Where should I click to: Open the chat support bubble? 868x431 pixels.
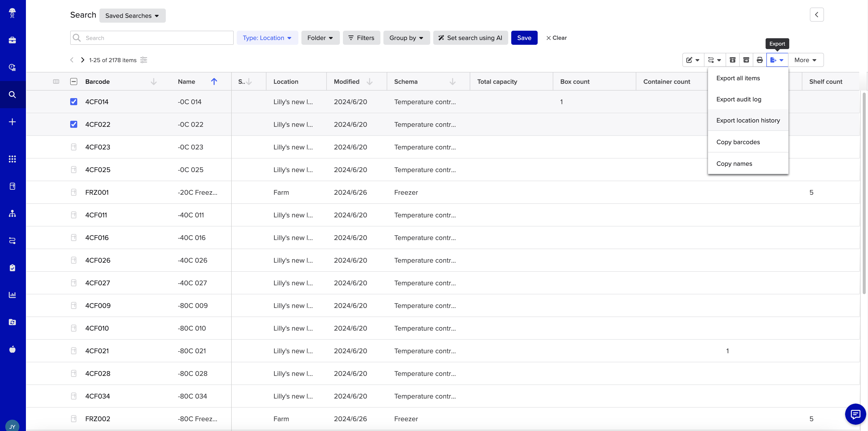855,414
